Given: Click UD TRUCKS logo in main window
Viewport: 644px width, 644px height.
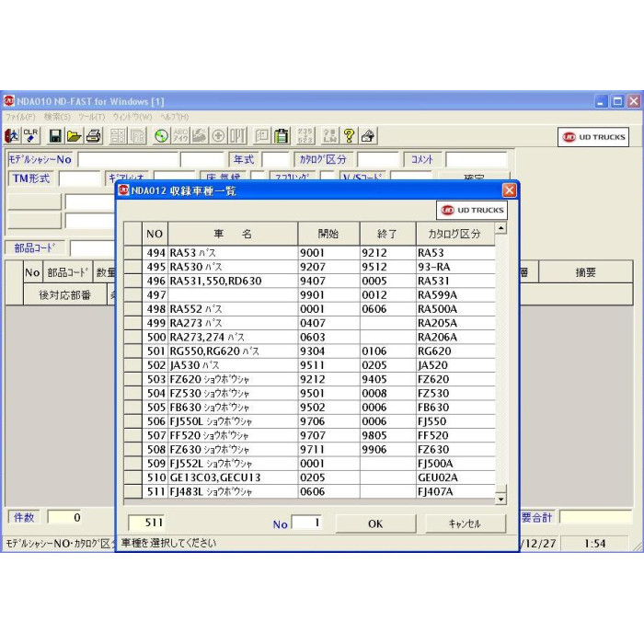Looking at the screenshot, I should coord(593,137).
